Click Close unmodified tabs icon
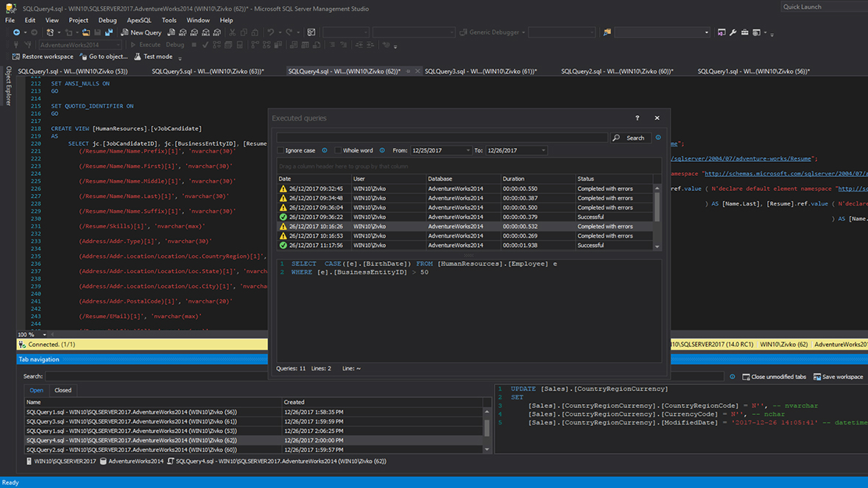This screenshot has height=488, width=868. pyautogui.click(x=746, y=377)
